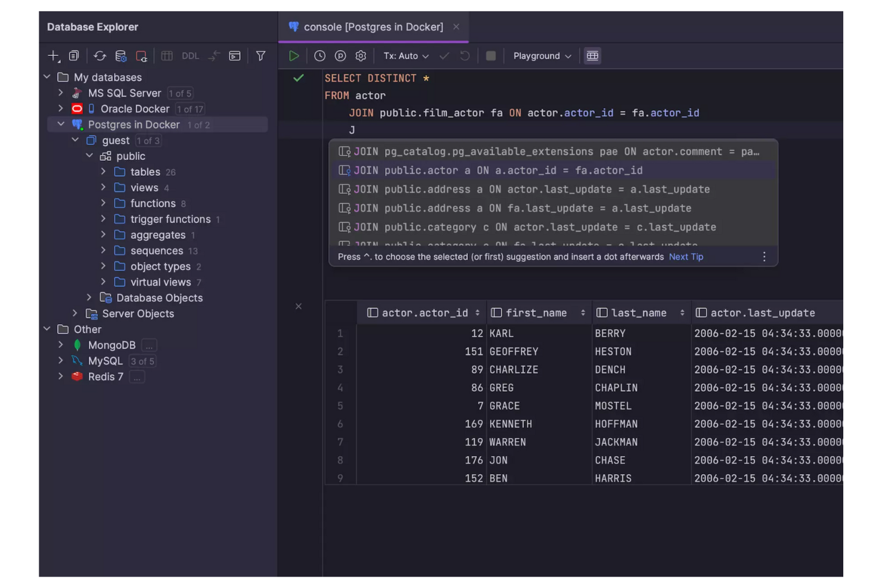The height and width of the screenshot is (588, 882).
Task: Choose suggestion JOIN public.actor a ON a.actor_id
Action: [x=553, y=170]
